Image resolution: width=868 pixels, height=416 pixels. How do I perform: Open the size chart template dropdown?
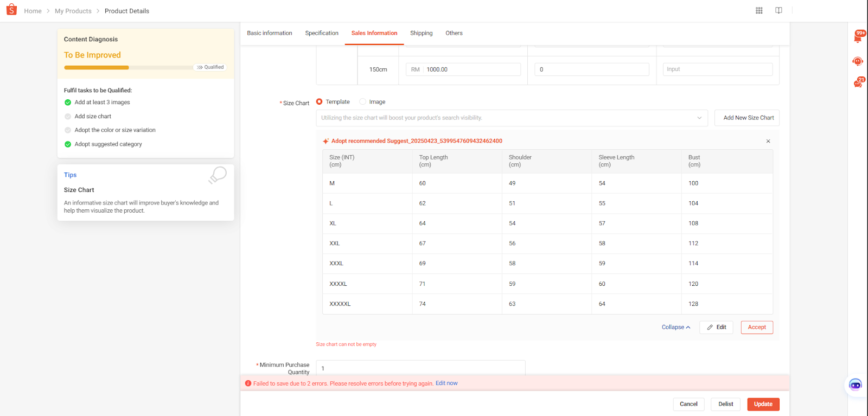(512, 118)
